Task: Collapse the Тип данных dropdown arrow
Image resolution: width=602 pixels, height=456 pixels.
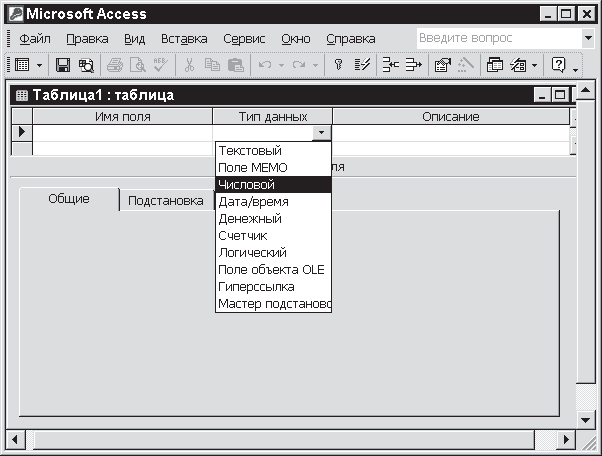Action: click(321, 132)
